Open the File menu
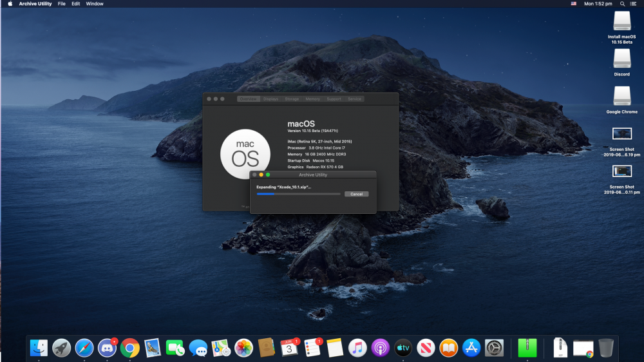Image resolution: width=644 pixels, height=362 pixels. click(x=62, y=4)
